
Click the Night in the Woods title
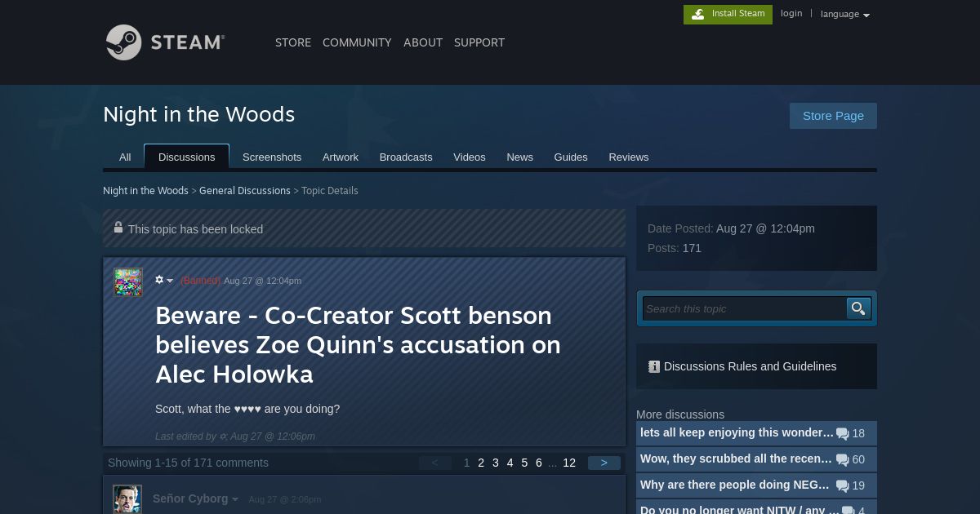click(x=199, y=114)
